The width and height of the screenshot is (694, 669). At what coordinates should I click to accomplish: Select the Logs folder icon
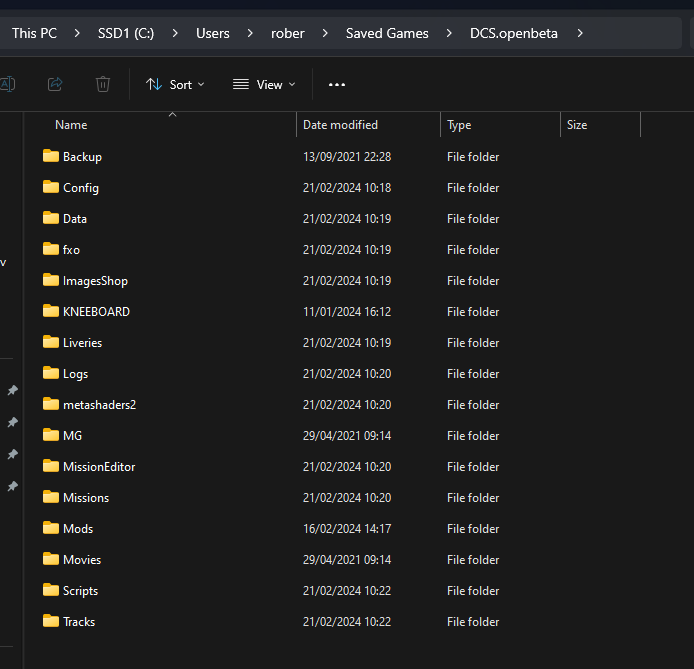(50, 373)
